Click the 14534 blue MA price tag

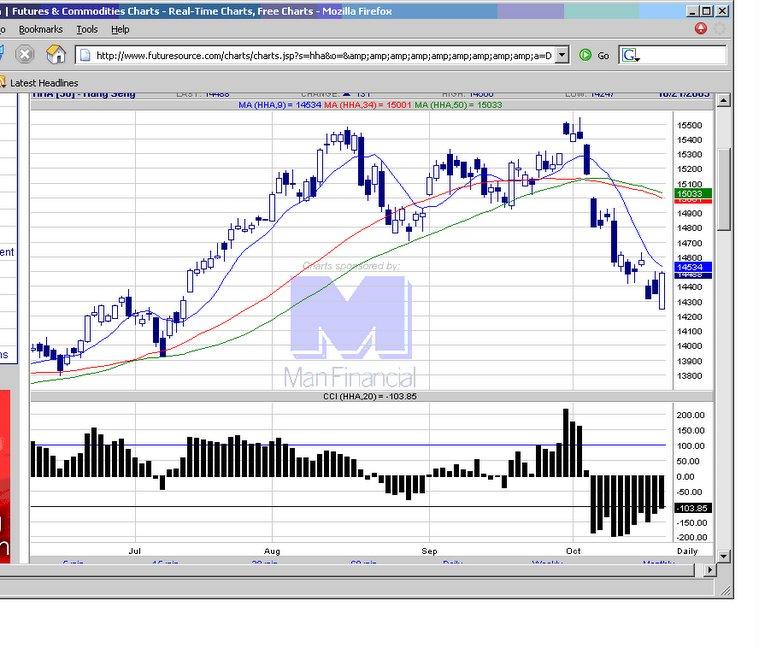click(693, 267)
